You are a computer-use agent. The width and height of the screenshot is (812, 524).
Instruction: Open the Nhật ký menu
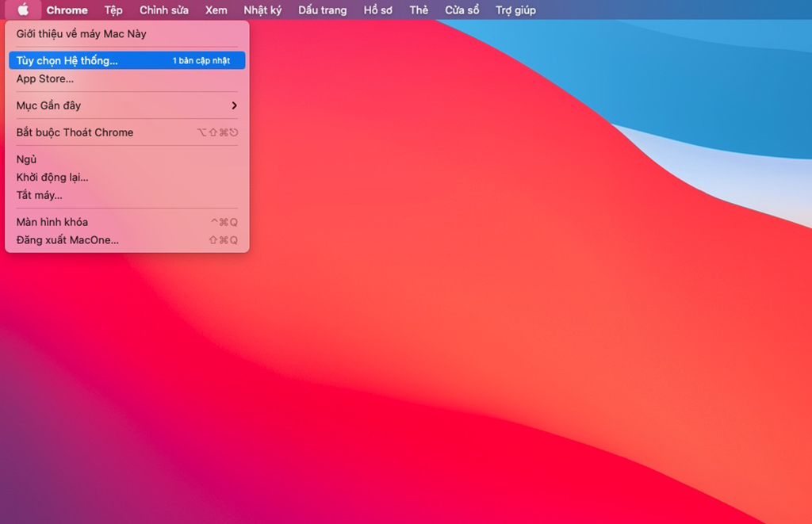tap(262, 10)
